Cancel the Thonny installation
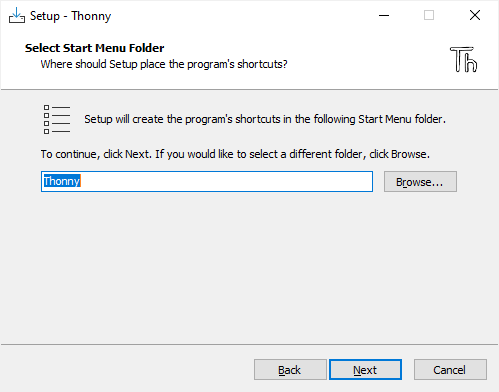The width and height of the screenshot is (499, 392). 450,370
